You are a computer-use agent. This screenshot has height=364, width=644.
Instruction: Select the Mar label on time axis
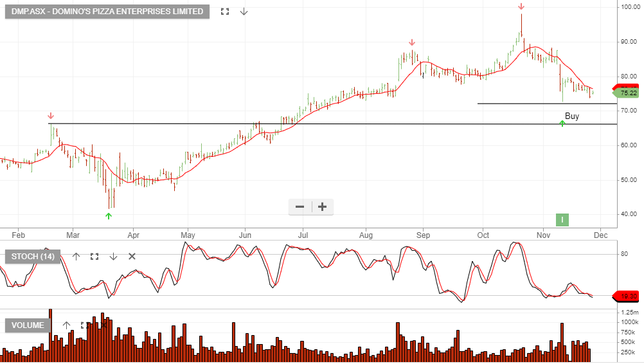[x=73, y=235]
